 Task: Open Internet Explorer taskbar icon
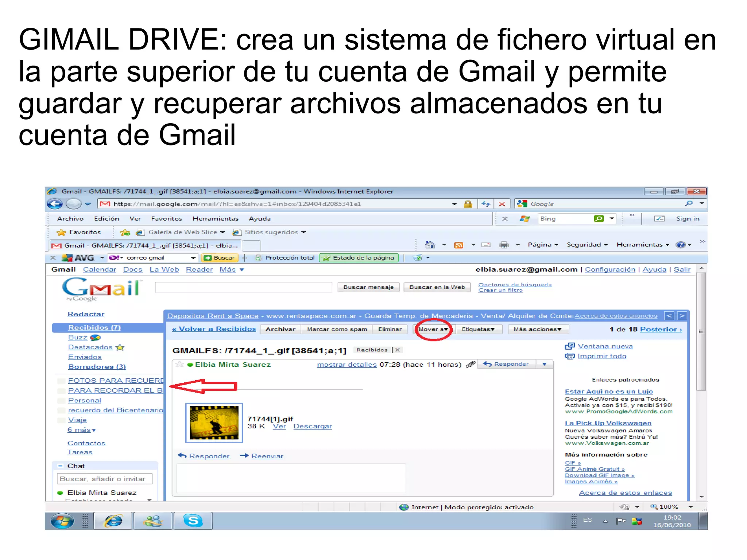pyautogui.click(x=113, y=521)
